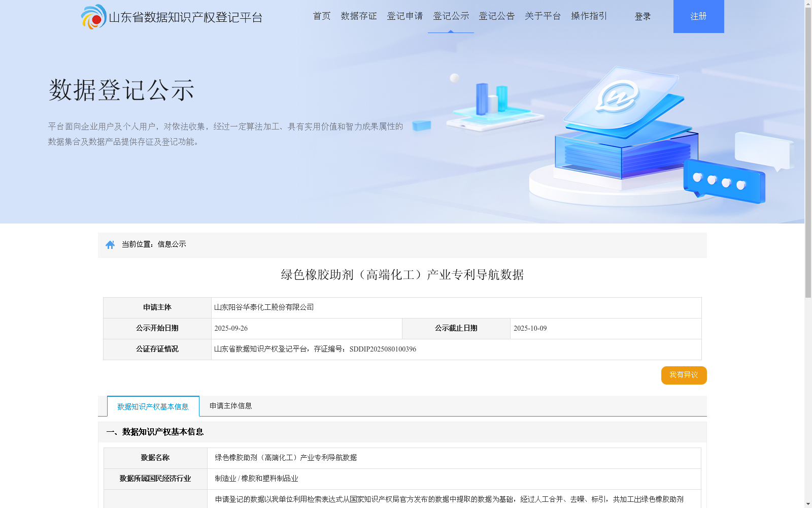Click end date 2025-10-09 cell

606,329
